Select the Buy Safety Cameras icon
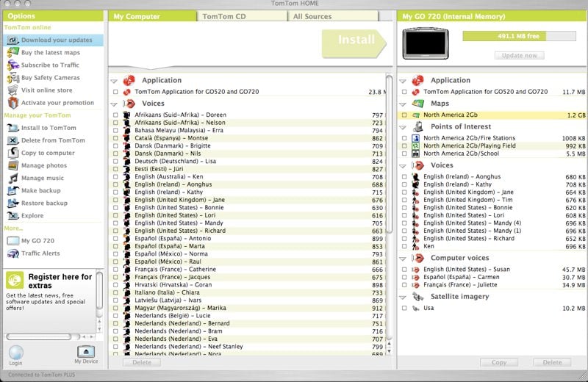 click(12, 78)
